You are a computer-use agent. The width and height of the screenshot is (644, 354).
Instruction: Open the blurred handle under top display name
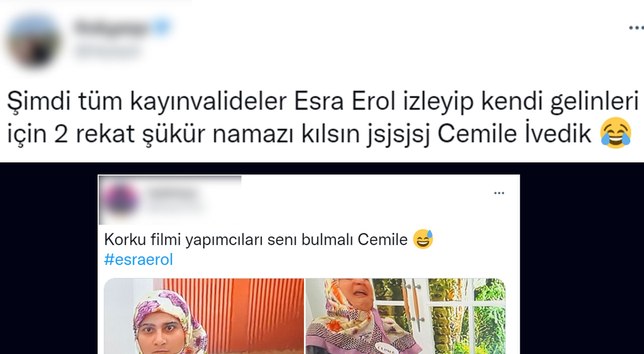(107, 50)
